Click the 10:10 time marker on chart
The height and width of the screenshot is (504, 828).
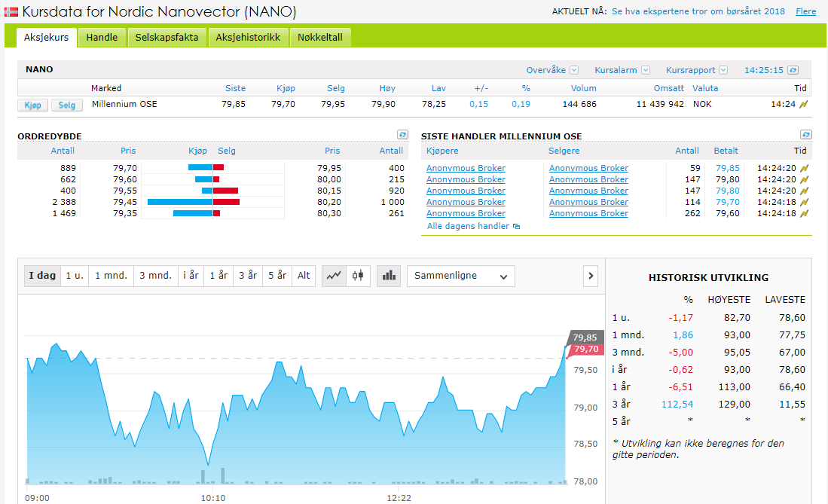tap(212, 498)
